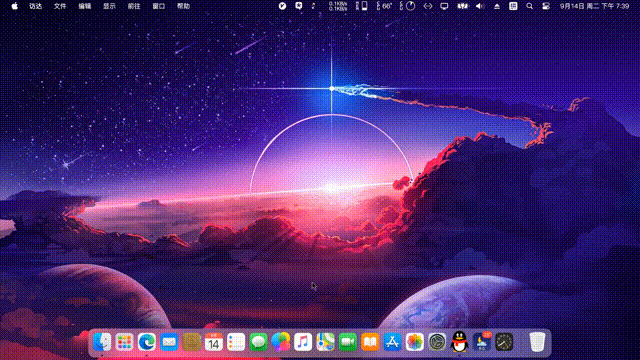Open the network speed status item
This screenshot has height=360, width=640.
pyautogui.click(x=338, y=6)
